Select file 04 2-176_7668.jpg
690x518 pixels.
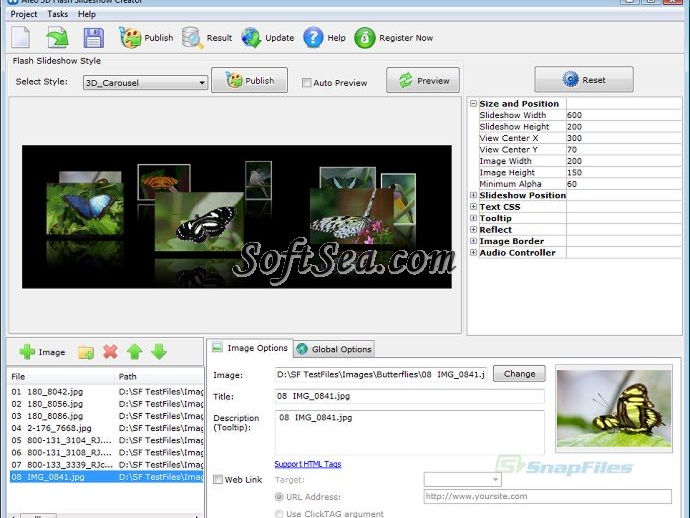coord(107,428)
